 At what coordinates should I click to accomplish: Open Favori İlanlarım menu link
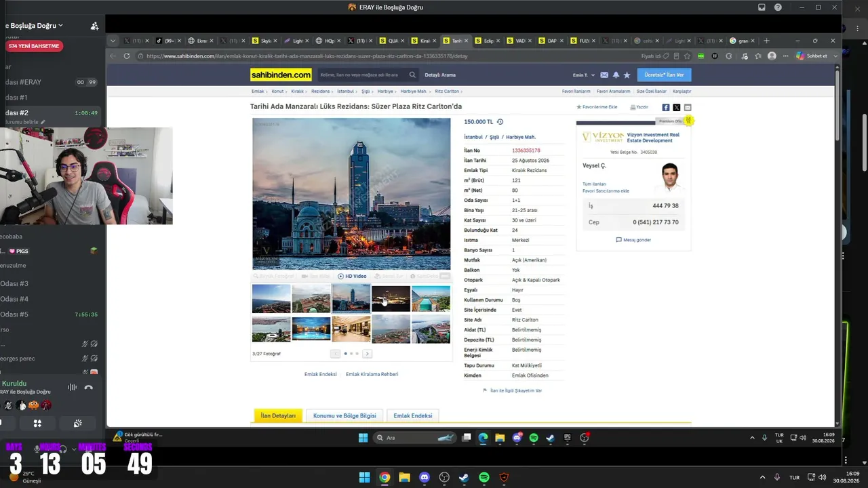tap(576, 91)
